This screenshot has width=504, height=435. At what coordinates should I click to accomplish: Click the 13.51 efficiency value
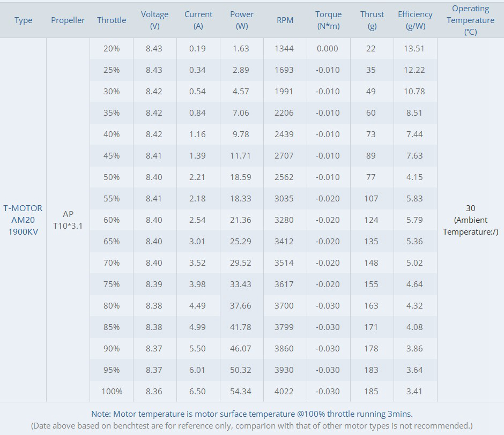pyautogui.click(x=414, y=49)
